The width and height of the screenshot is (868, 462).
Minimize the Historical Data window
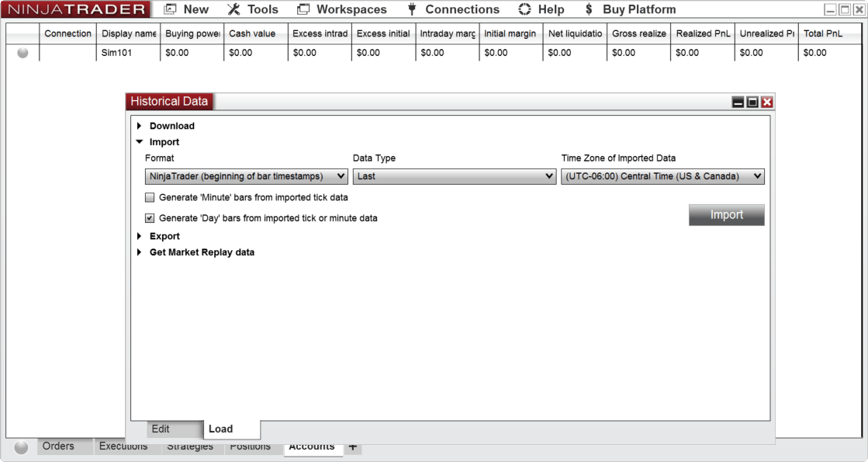coord(738,102)
